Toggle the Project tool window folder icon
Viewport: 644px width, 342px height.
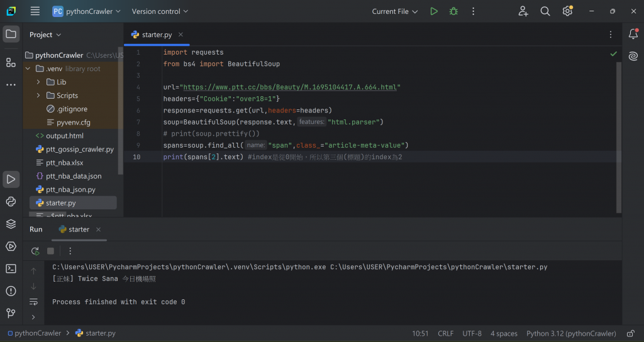[x=11, y=35]
